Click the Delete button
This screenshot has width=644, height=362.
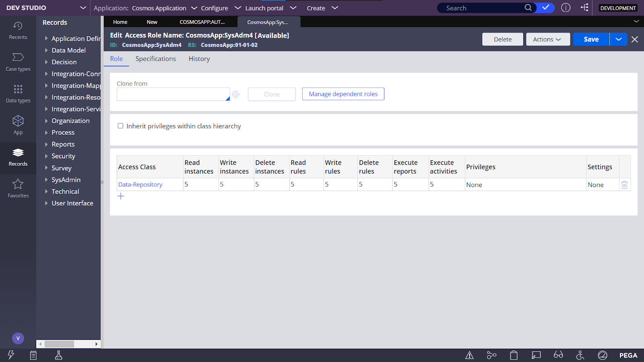coord(503,39)
